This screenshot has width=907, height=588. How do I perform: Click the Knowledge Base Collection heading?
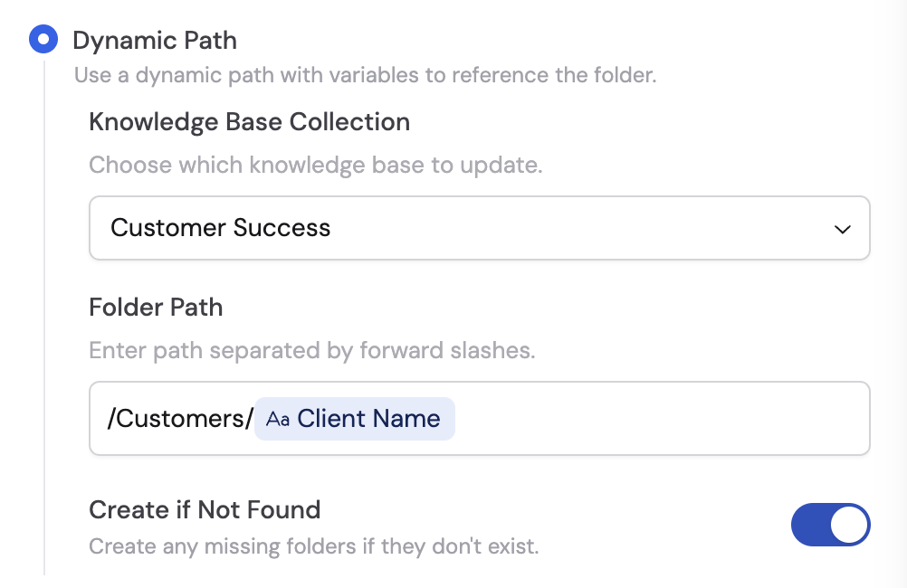pyautogui.click(x=250, y=121)
